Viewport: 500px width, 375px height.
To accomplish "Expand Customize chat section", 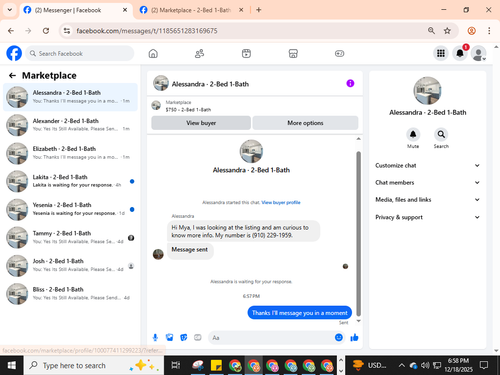I will pyautogui.click(x=428, y=165).
